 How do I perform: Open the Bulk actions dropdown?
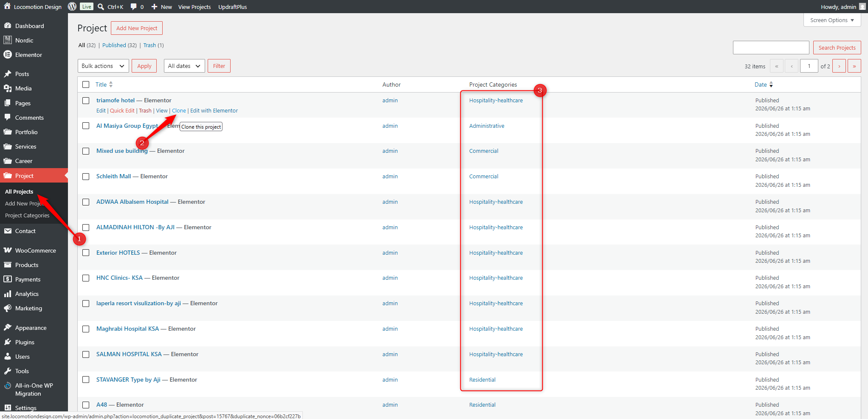click(x=103, y=66)
